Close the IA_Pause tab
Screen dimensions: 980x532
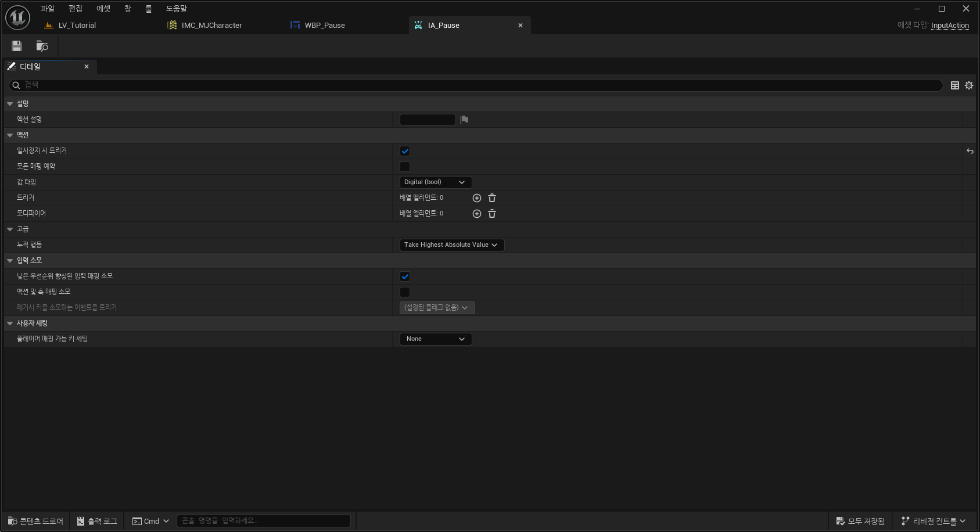pyautogui.click(x=520, y=26)
